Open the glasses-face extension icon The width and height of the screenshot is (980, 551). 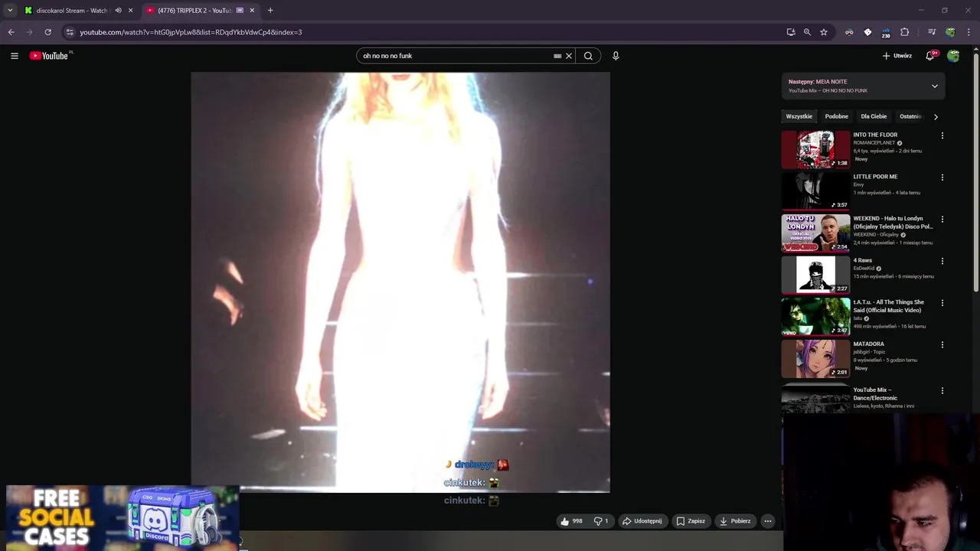(x=849, y=32)
